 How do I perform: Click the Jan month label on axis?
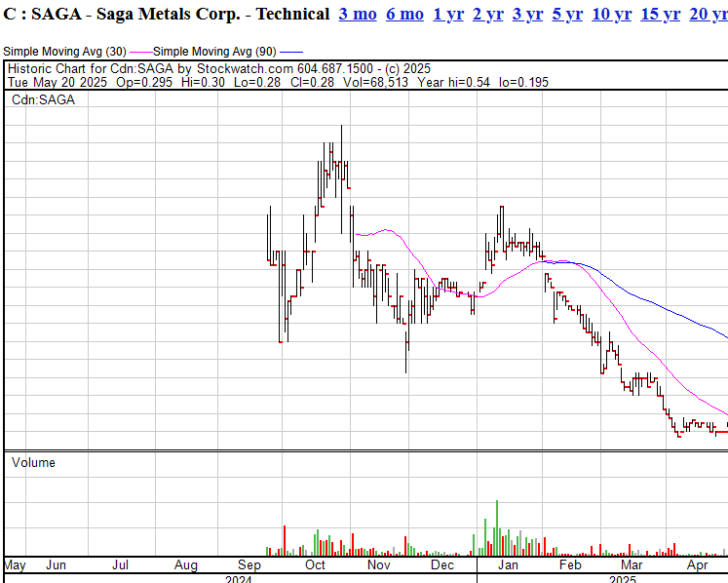click(508, 564)
